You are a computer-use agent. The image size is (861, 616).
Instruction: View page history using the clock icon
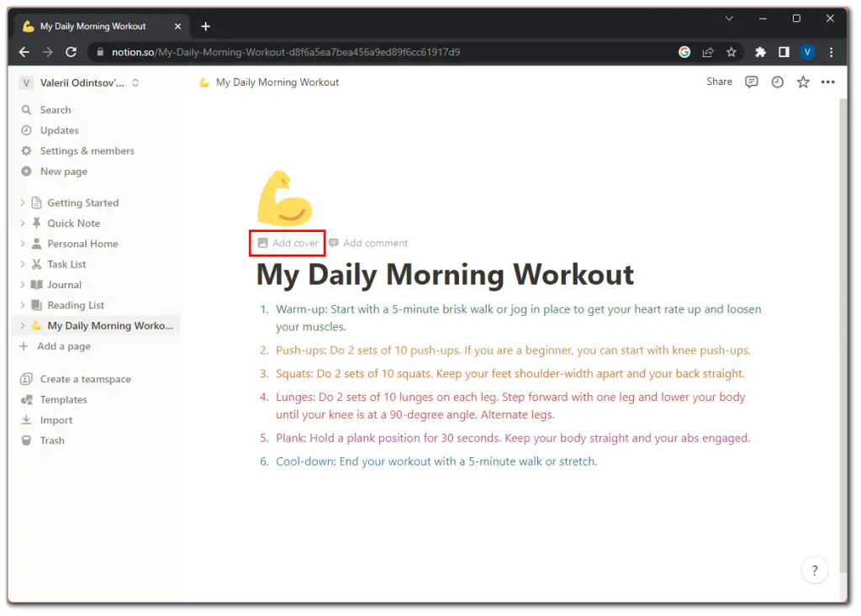pos(776,82)
